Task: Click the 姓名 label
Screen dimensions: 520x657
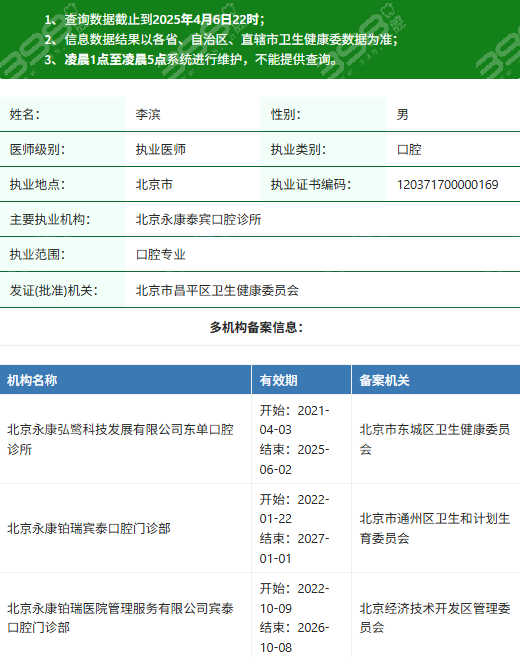Action: (x=25, y=114)
